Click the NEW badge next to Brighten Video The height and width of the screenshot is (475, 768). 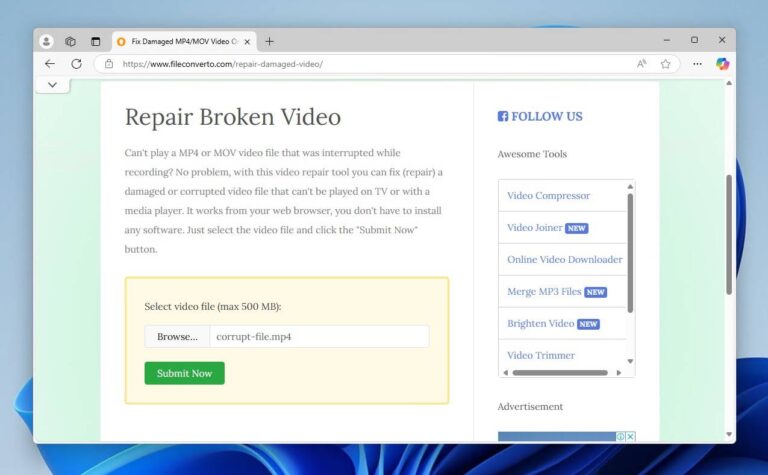tap(588, 324)
